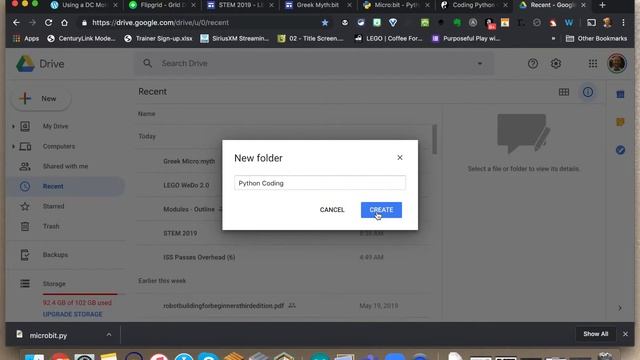Click the UPGRADE STORAGE link

(73, 314)
